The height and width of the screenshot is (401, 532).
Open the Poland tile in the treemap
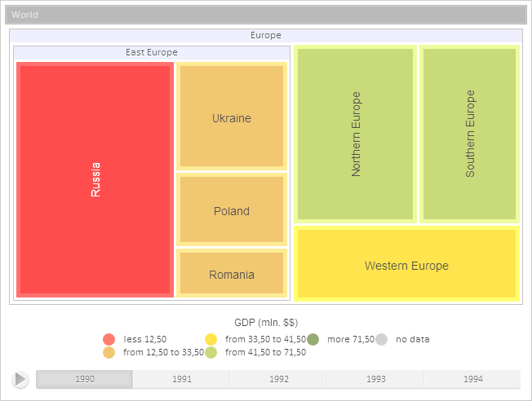click(x=231, y=210)
